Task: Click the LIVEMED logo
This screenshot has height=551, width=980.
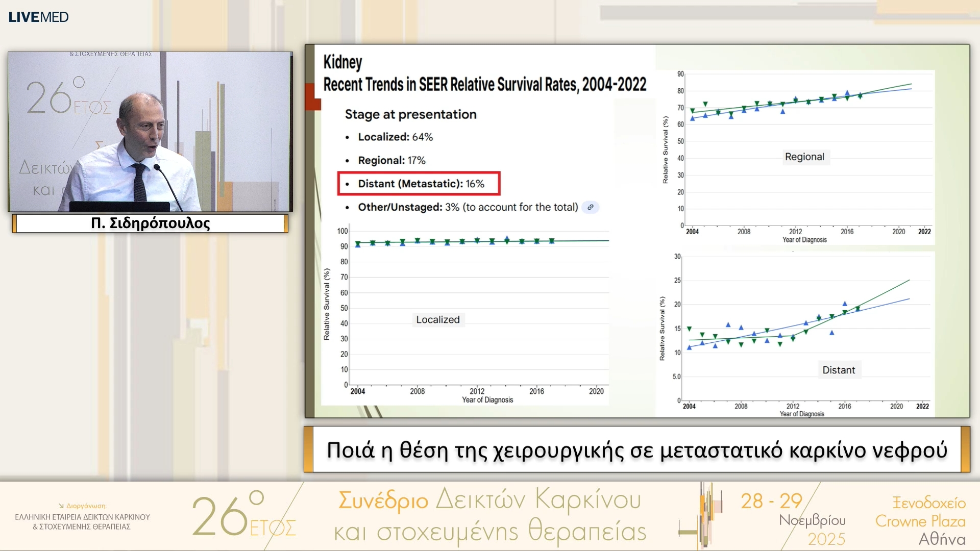Action: pos(37,16)
